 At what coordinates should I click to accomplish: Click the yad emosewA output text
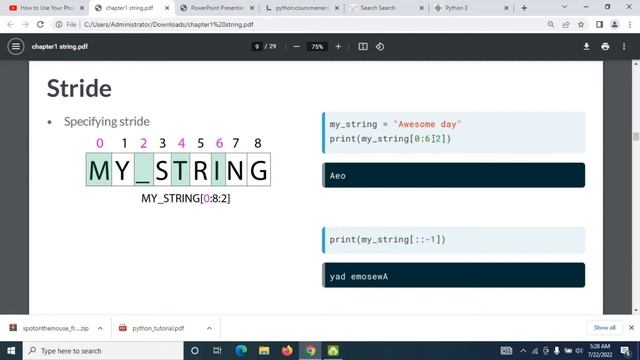point(359,276)
